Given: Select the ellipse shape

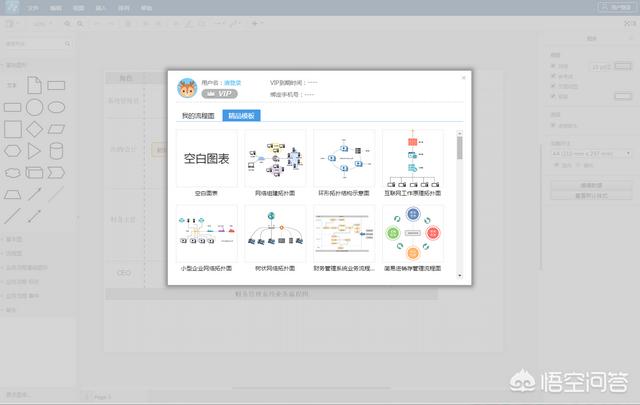Looking at the screenshot, I should [56, 107].
